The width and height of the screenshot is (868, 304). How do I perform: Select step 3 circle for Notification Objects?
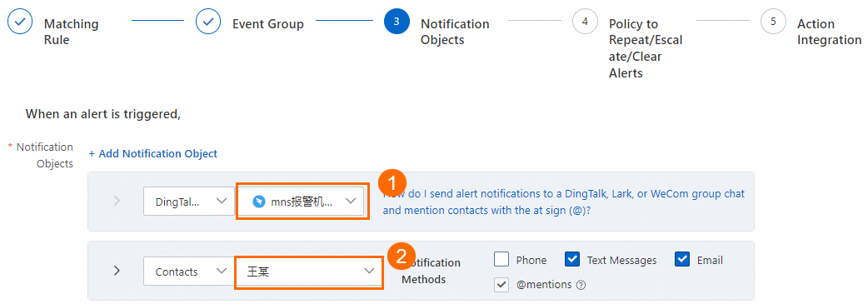(x=397, y=22)
